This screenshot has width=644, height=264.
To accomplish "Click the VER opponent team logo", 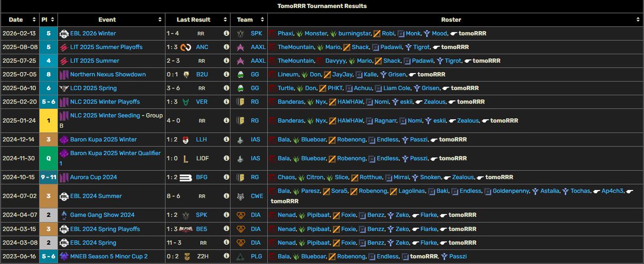I will tap(186, 102).
